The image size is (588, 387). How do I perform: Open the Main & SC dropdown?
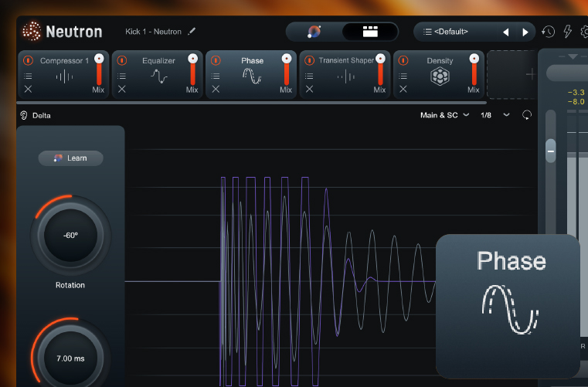point(444,115)
